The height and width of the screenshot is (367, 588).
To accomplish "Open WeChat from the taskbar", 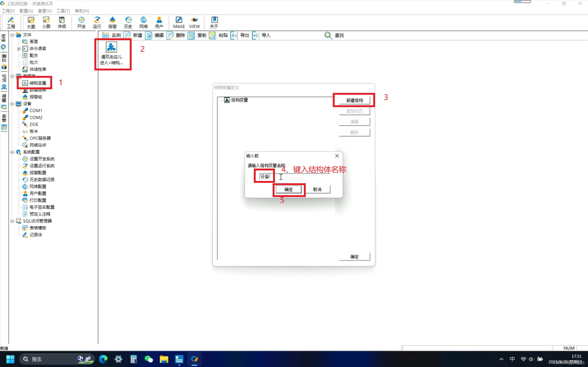I will [148, 359].
